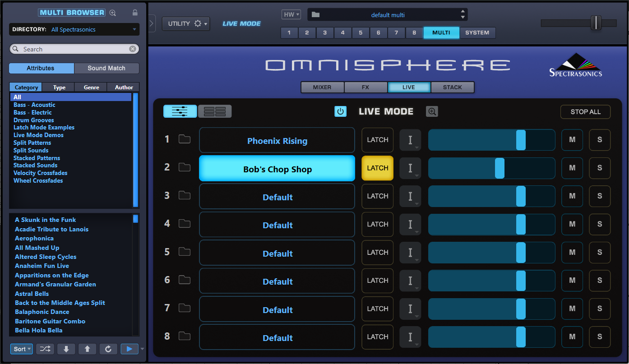Open the folder icon for part 8
629x364 pixels.
pyautogui.click(x=185, y=336)
